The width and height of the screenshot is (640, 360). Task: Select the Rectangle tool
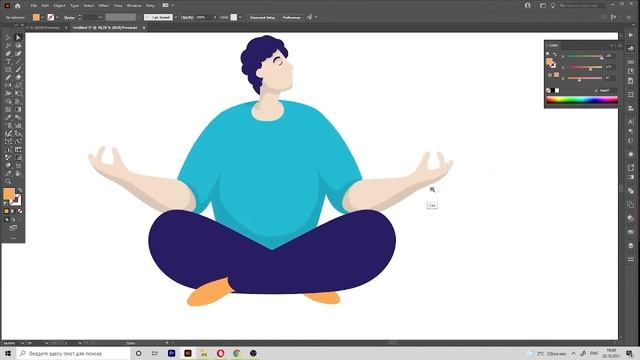(x=8, y=69)
